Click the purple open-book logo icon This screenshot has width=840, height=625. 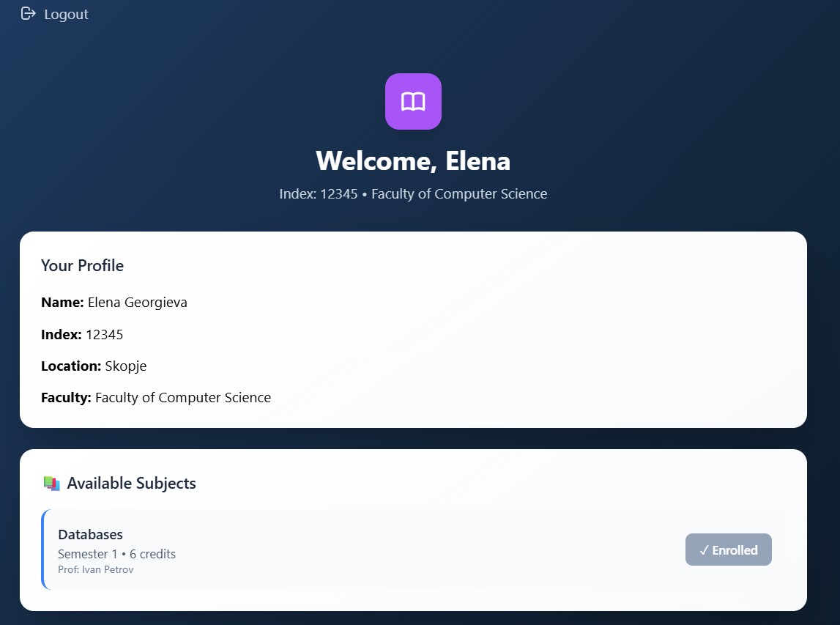click(413, 101)
